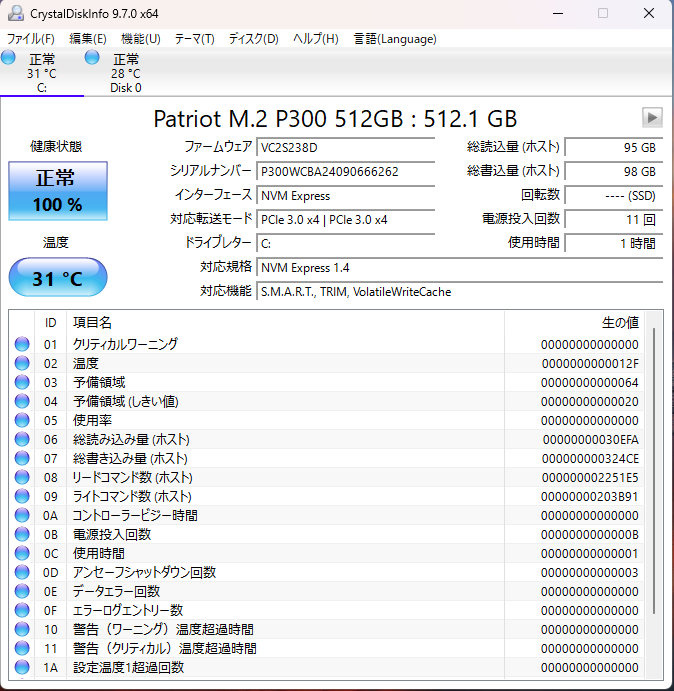Open the 編集(E) menu

(x=88, y=39)
